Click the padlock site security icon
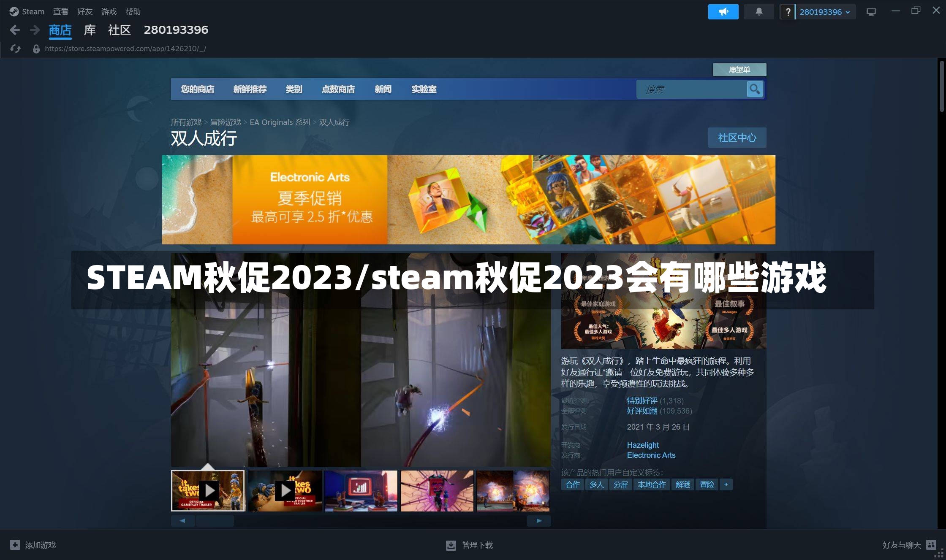This screenshot has height=560, width=946. click(36, 49)
